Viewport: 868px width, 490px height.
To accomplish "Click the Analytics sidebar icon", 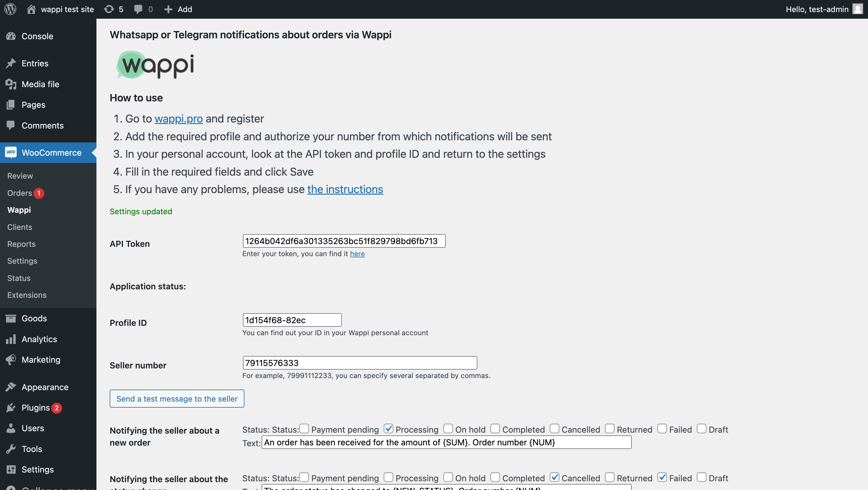I will coord(11,339).
